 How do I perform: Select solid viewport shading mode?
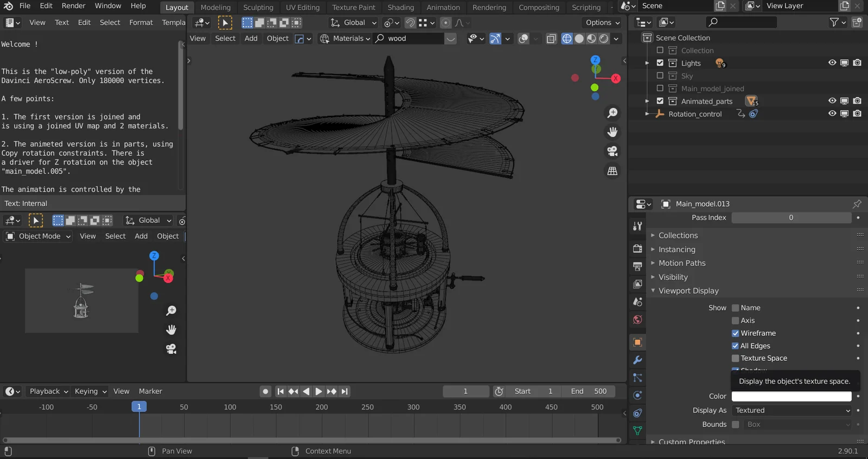[579, 39]
